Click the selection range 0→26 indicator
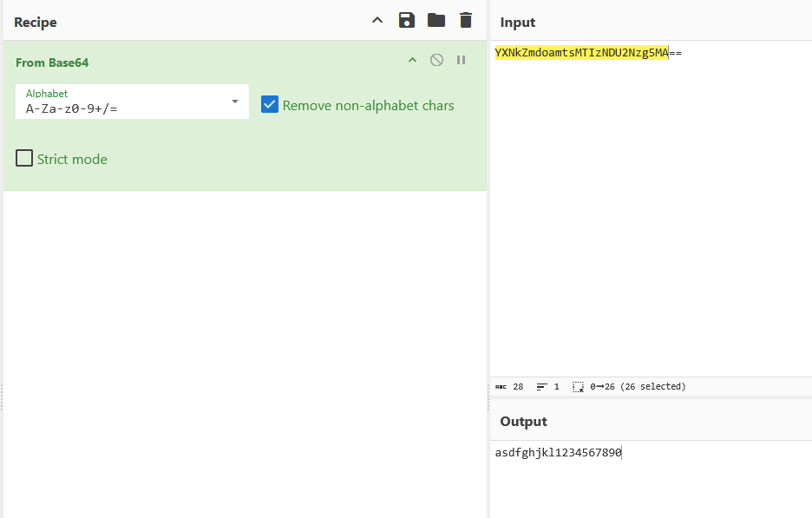The image size is (812, 518). coord(629,386)
